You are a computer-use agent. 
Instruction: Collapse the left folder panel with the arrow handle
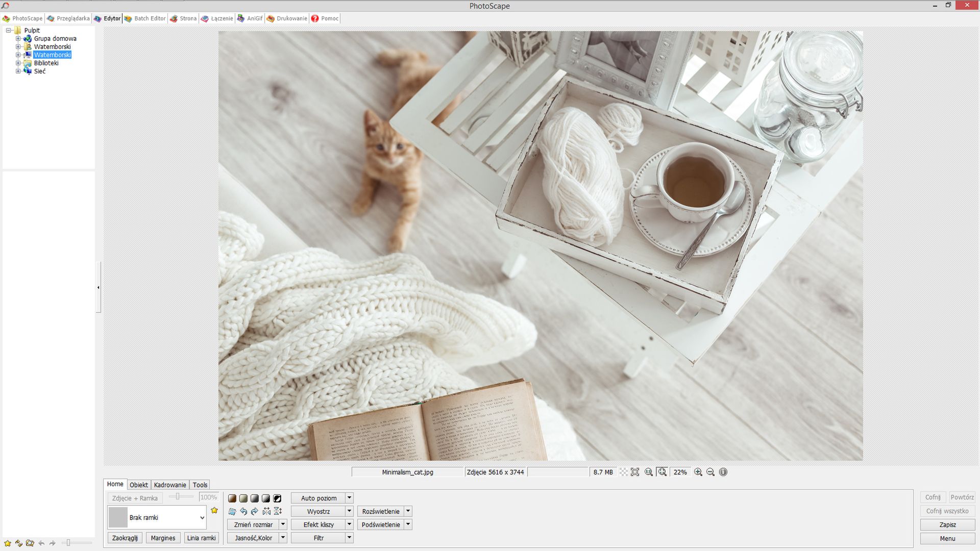pyautogui.click(x=99, y=287)
